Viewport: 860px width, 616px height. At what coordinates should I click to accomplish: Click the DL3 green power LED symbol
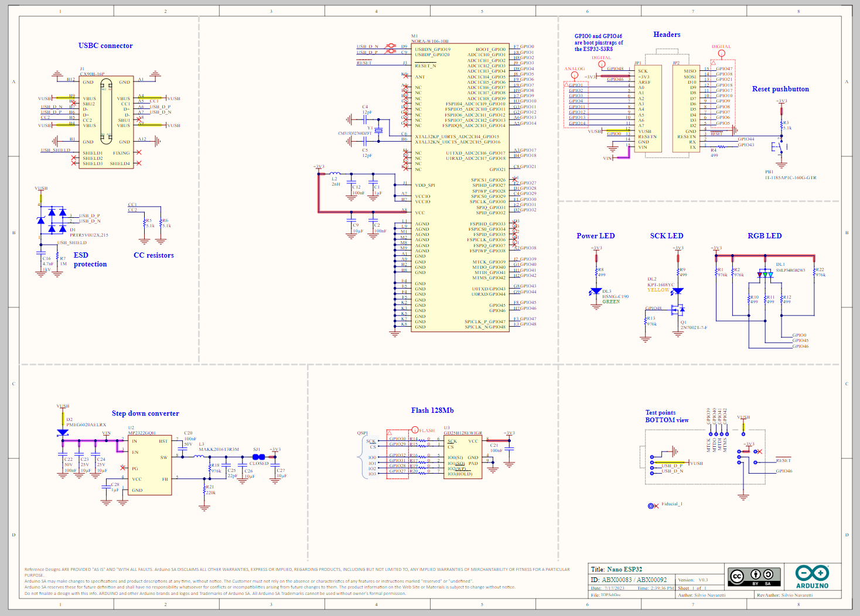coord(596,291)
